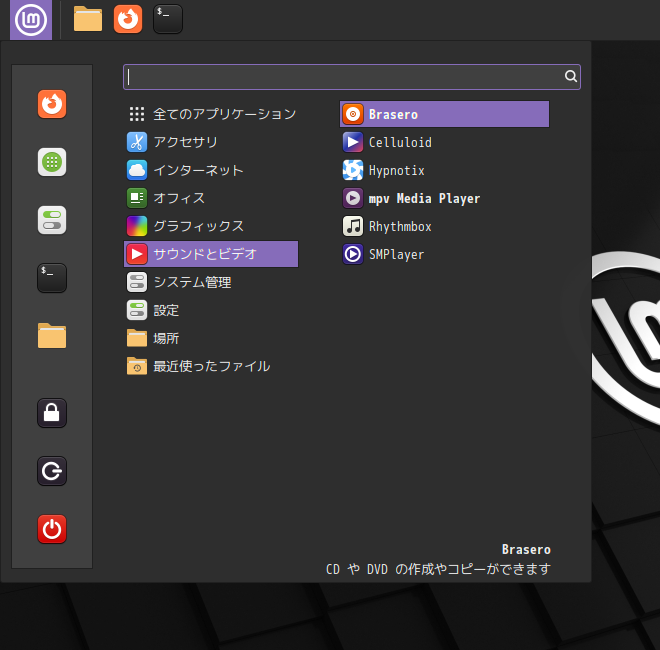The image size is (660, 650).
Task: Launch the Hypnotix application
Action: [x=444, y=170]
